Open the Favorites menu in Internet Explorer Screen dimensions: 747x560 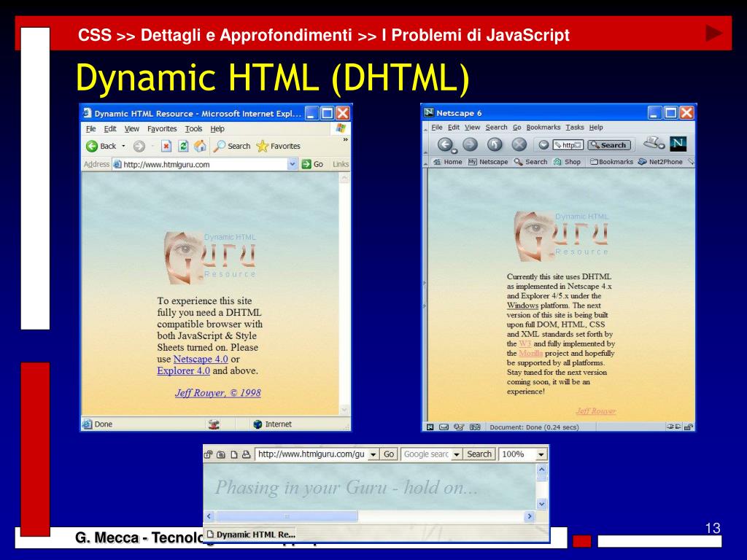[x=162, y=128]
